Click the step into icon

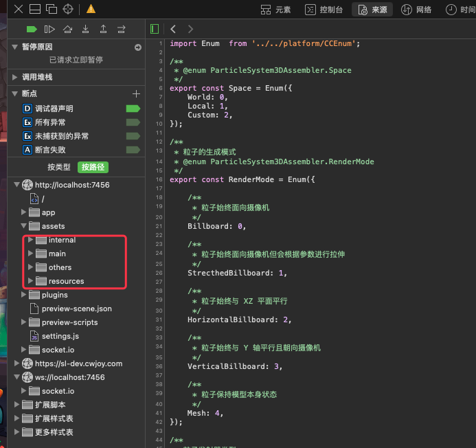click(x=85, y=29)
